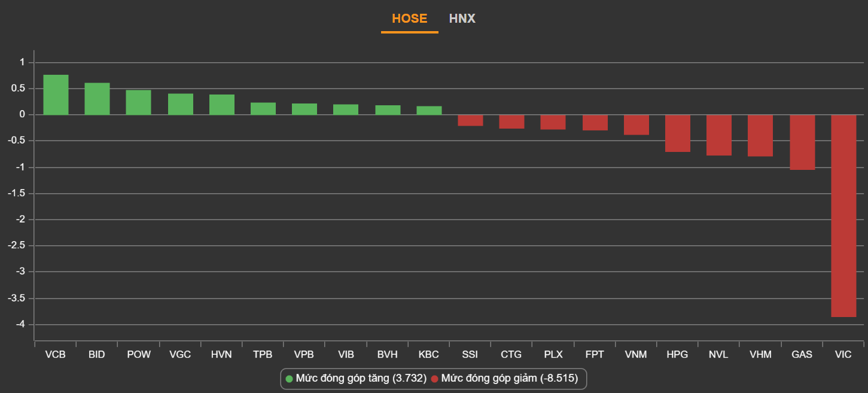Click the FPT axis label
Viewport: 868px width, 393px height.
click(595, 354)
